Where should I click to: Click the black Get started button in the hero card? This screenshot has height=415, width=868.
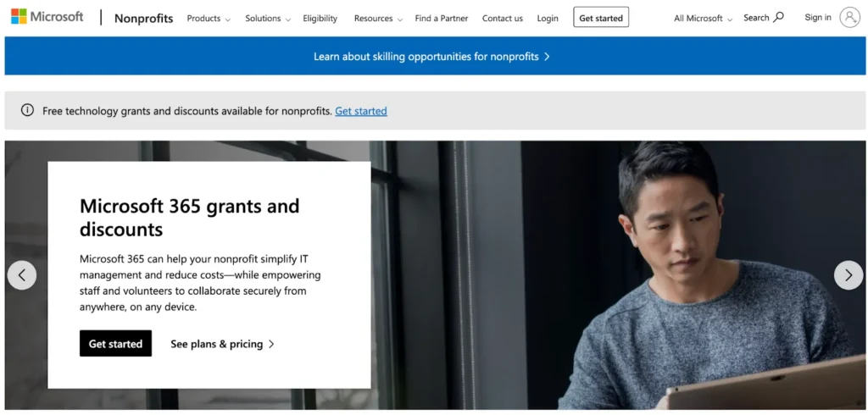click(x=115, y=344)
